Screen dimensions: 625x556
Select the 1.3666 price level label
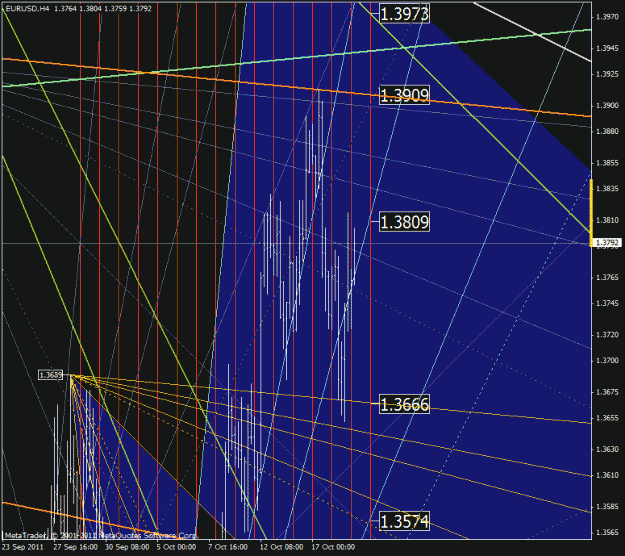click(404, 404)
